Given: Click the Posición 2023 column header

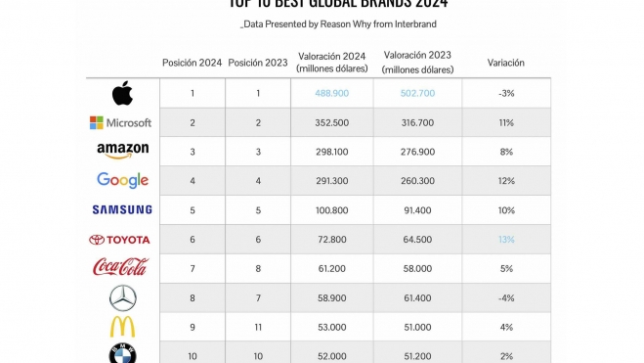Looking at the screenshot, I should pos(258,63).
